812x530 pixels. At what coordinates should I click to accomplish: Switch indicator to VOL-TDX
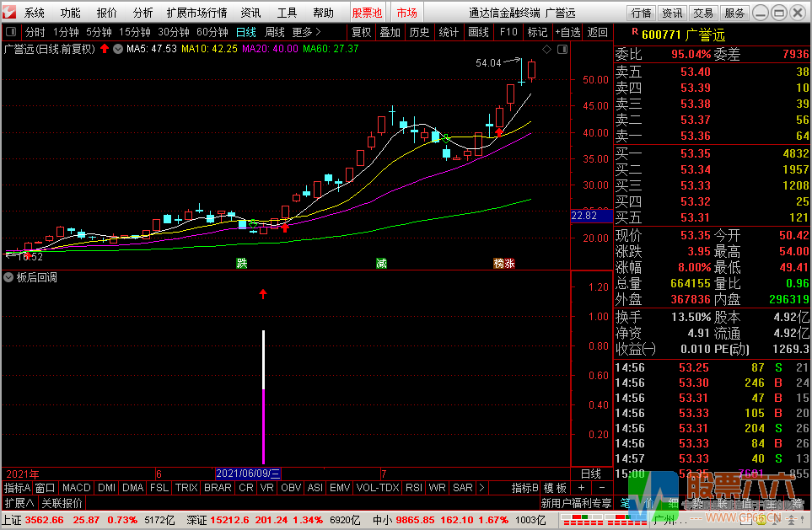(x=378, y=488)
